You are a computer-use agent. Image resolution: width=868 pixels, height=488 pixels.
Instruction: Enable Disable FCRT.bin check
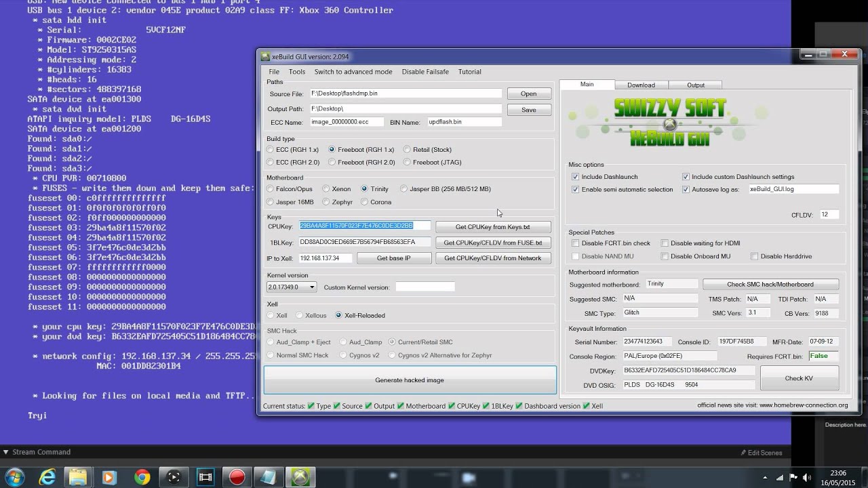(576, 243)
